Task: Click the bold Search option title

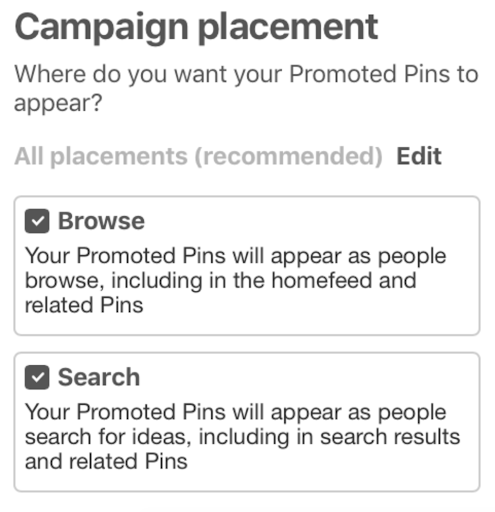Action: (x=99, y=377)
